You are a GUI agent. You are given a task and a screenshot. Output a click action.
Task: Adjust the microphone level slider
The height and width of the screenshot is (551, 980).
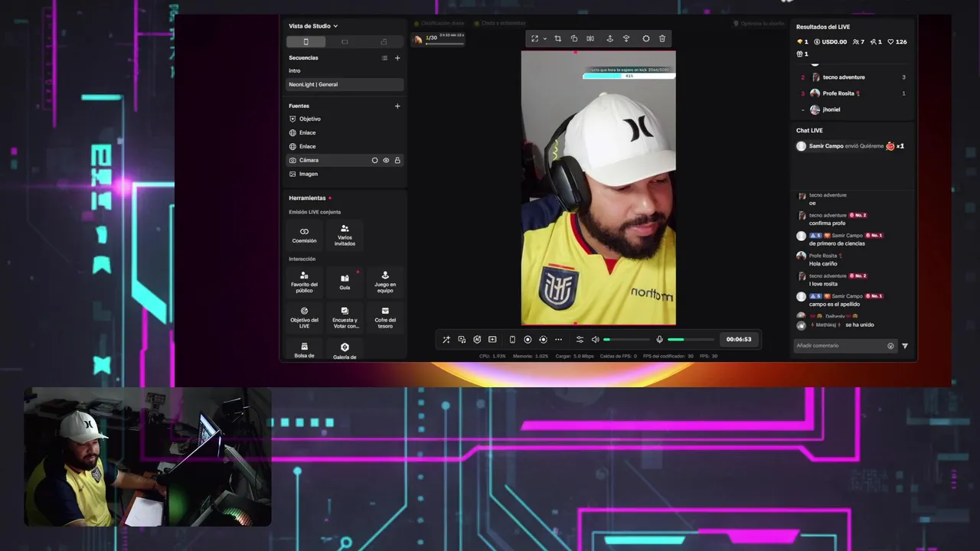click(691, 340)
